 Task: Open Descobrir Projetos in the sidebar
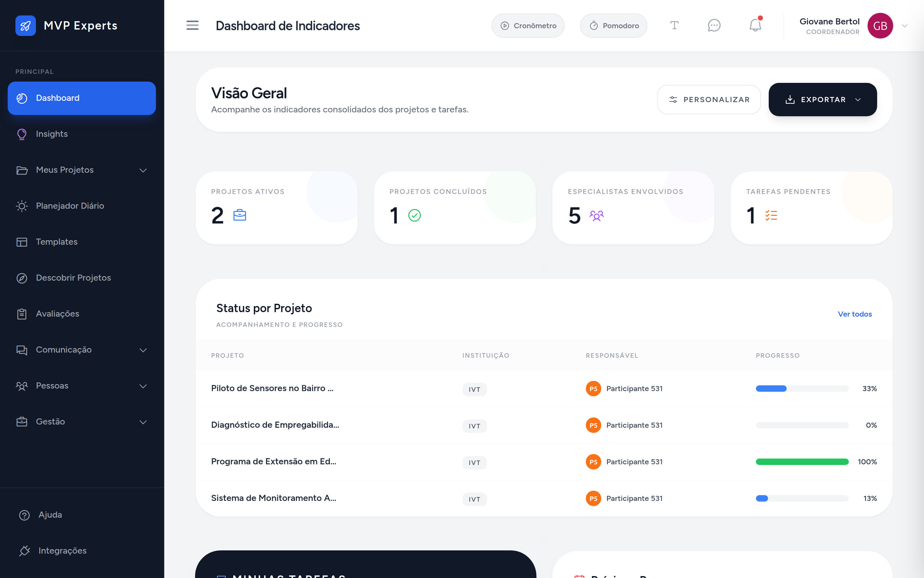point(82,278)
